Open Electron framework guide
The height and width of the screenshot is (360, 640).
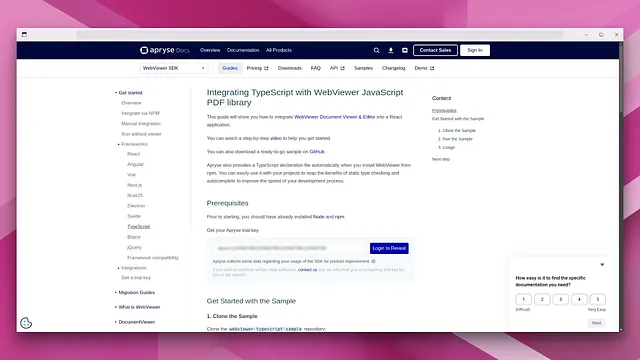(x=136, y=206)
